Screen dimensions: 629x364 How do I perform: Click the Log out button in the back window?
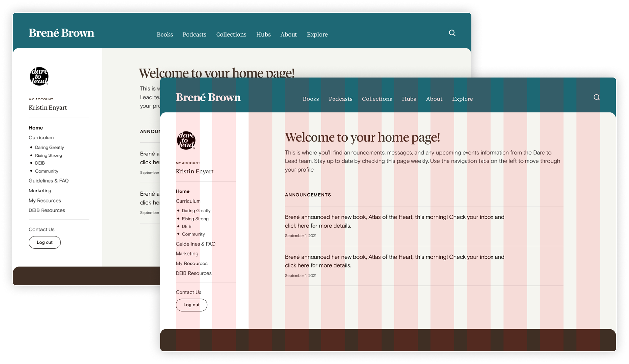[x=45, y=242]
